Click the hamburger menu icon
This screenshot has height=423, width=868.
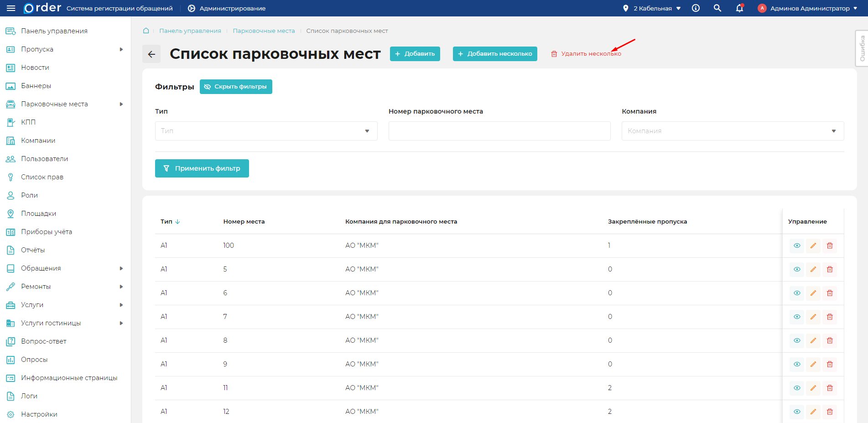coord(11,8)
